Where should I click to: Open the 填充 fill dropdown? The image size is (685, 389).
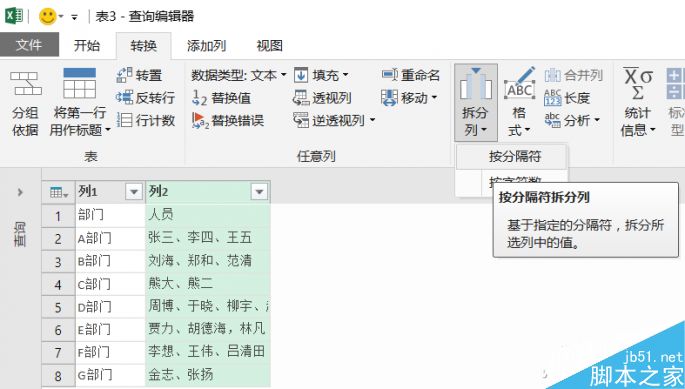click(321, 75)
